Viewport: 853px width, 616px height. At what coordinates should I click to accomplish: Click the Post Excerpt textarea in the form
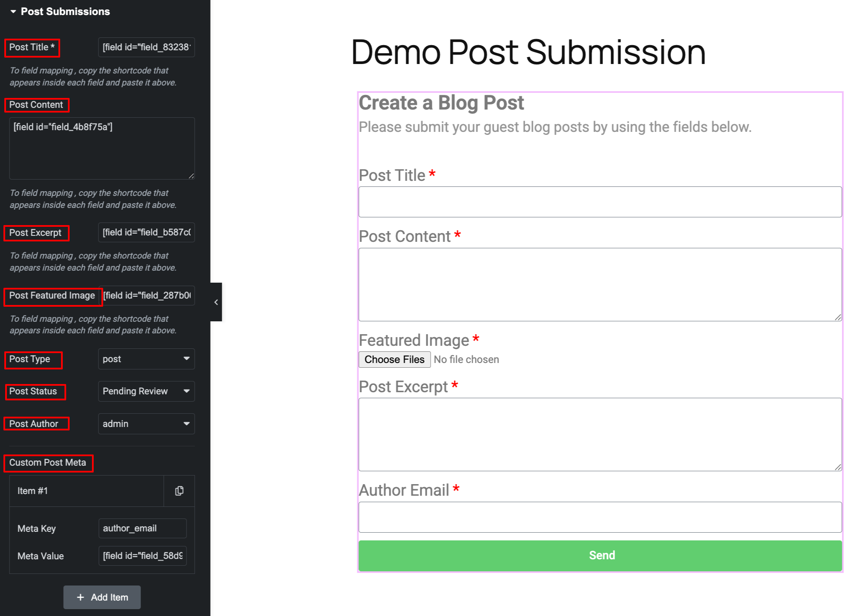(600, 434)
